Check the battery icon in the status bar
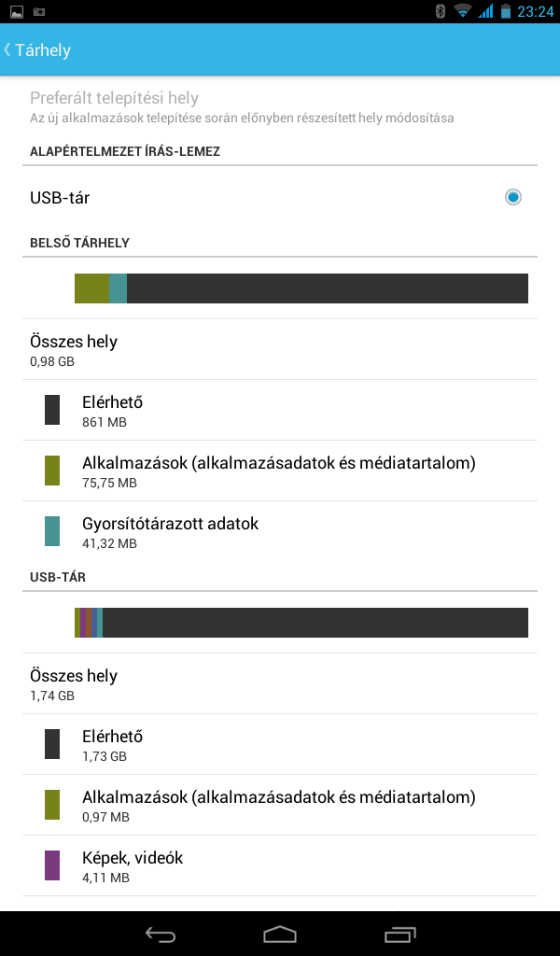 (x=508, y=11)
